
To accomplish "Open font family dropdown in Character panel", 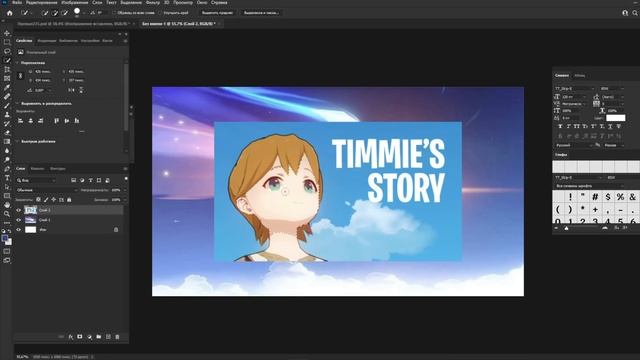I will pyautogui.click(x=575, y=89).
